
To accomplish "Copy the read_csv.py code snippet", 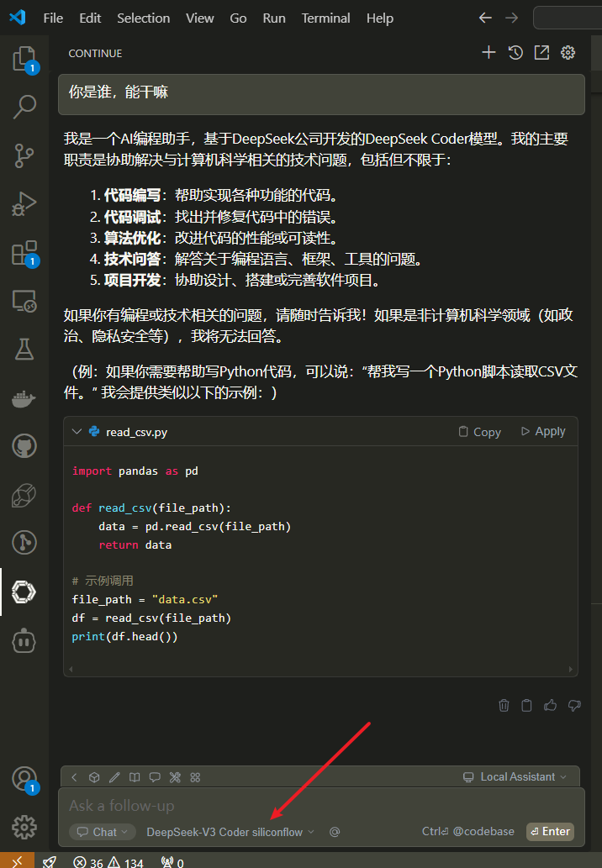I will click(x=478, y=431).
